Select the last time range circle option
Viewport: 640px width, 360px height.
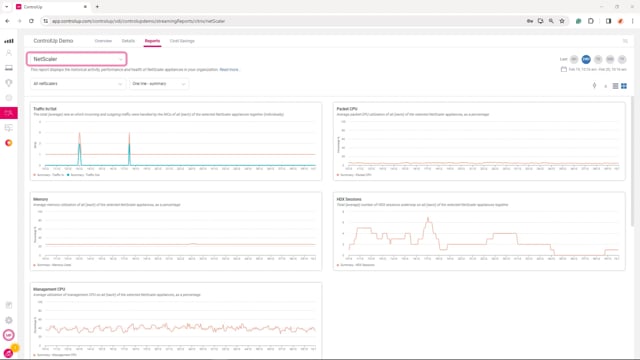tap(622, 59)
